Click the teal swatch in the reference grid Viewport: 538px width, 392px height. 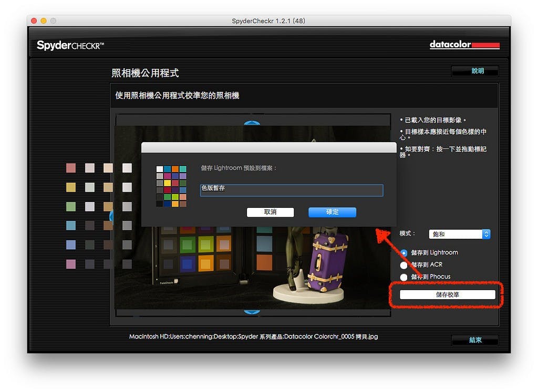click(71, 226)
